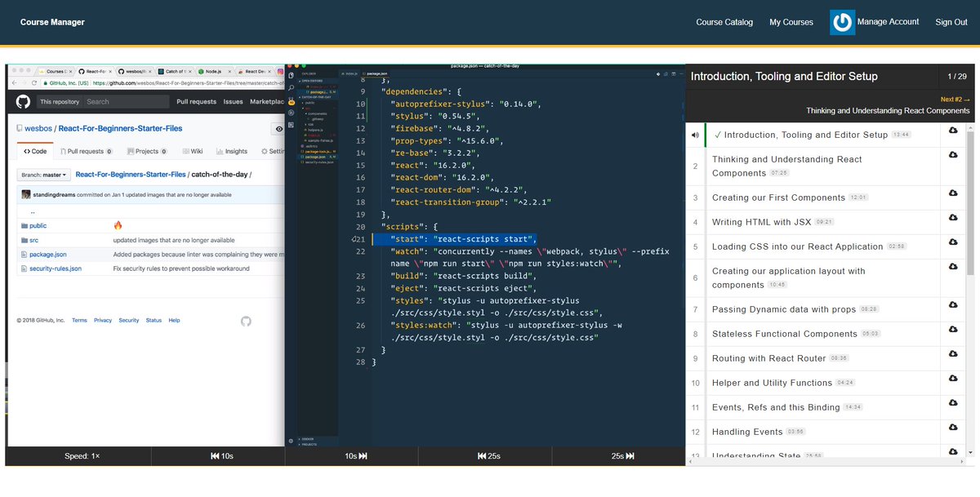The height and width of the screenshot is (497, 980).
Task: Download the Helper and Utility Functions lesson
Action: (953, 379)
